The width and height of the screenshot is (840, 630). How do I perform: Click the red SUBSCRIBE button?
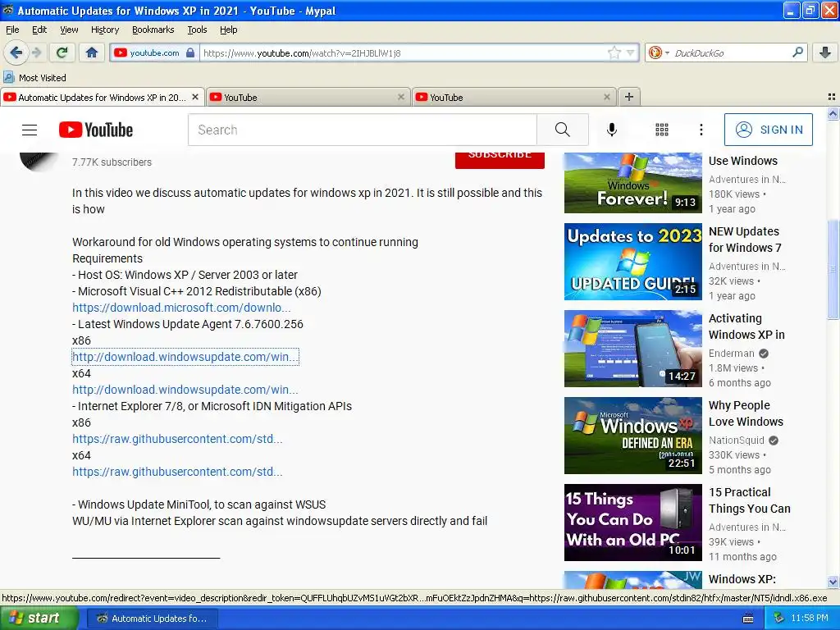[x=500, y=160]
